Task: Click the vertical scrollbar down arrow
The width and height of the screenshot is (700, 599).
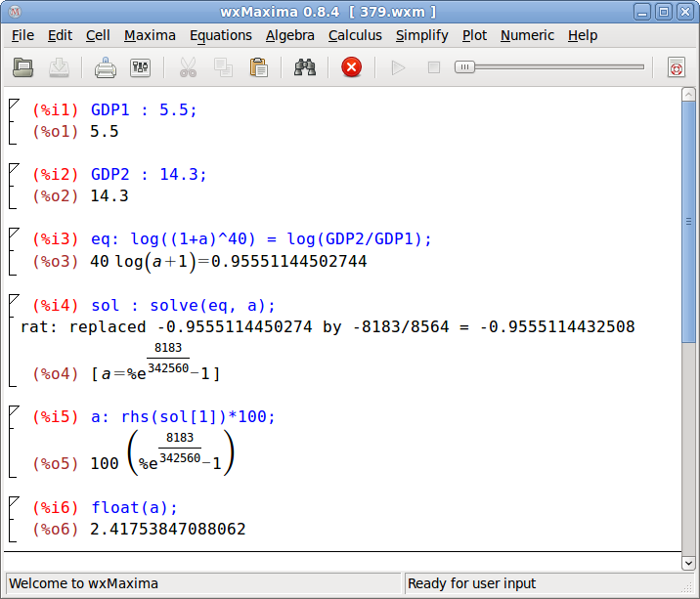Action: pos(688,563)
